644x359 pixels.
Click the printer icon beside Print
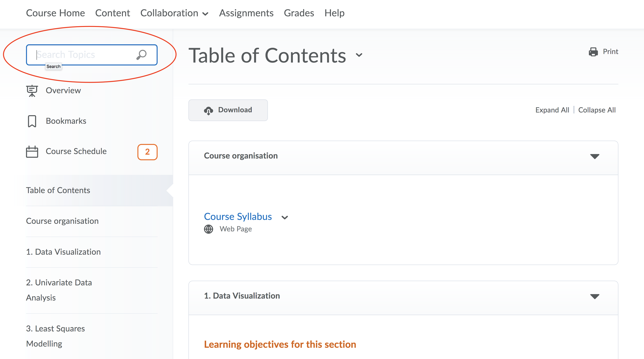coord(593,52)
